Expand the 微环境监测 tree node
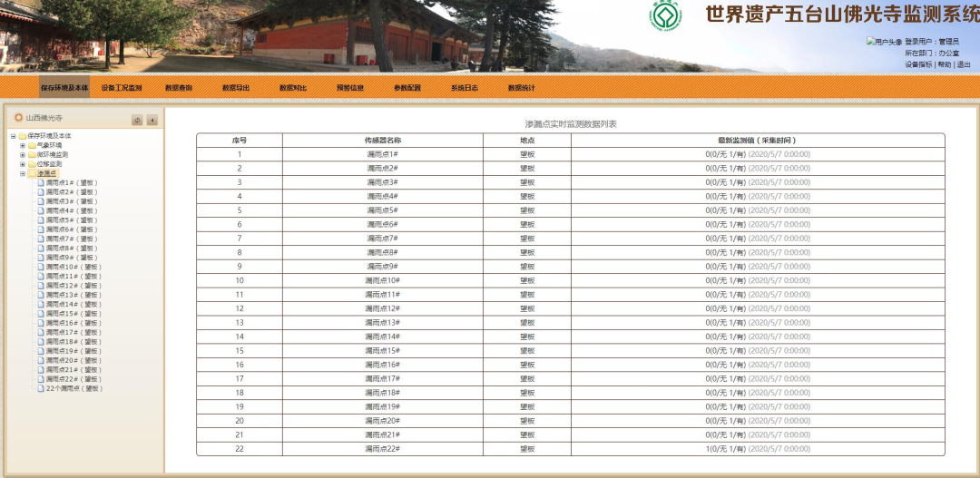980x478 pixels. coord(23,155)
